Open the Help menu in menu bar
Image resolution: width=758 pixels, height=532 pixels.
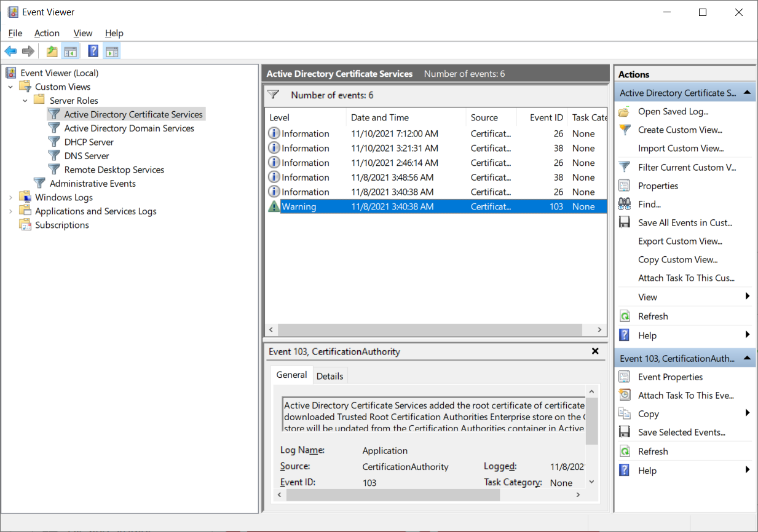(114, 33)
